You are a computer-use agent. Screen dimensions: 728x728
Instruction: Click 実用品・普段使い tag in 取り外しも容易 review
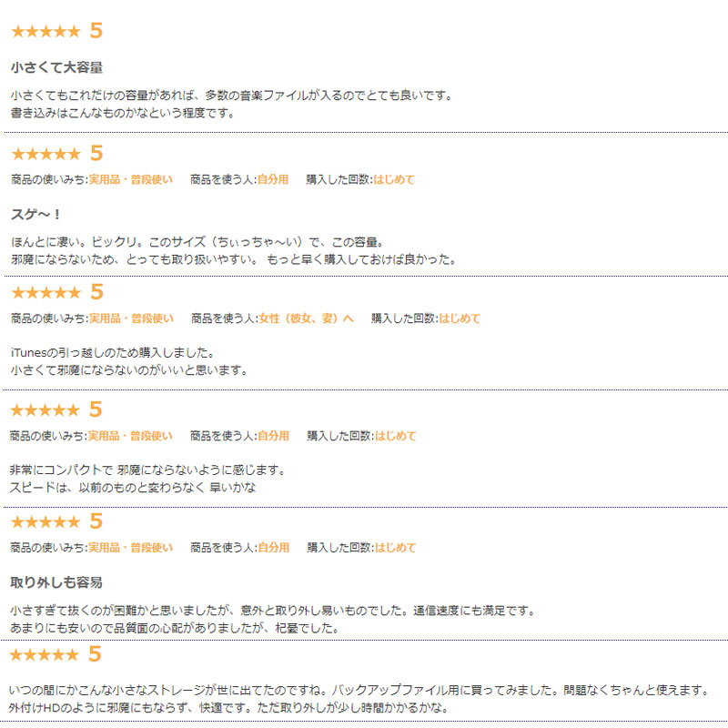click(130, 548)
